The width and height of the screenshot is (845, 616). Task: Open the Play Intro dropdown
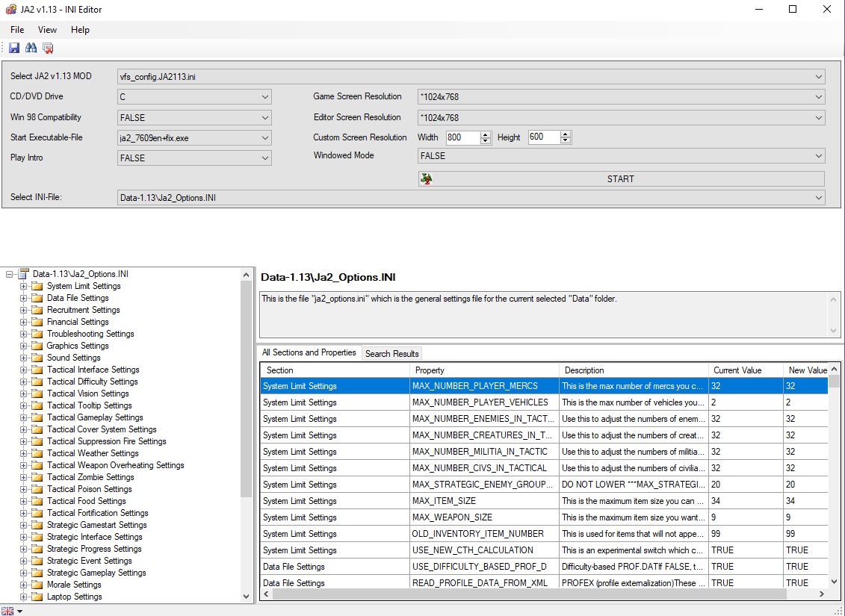[194, 158]
